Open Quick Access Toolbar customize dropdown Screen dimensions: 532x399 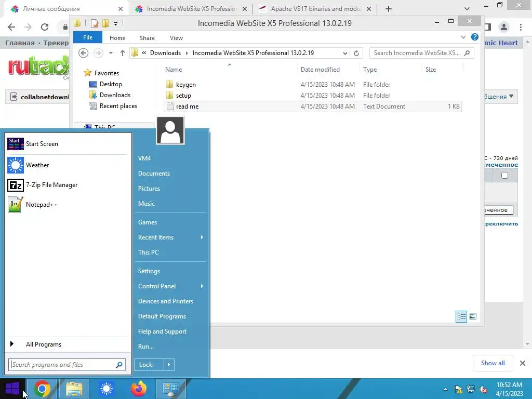point(115,23)
